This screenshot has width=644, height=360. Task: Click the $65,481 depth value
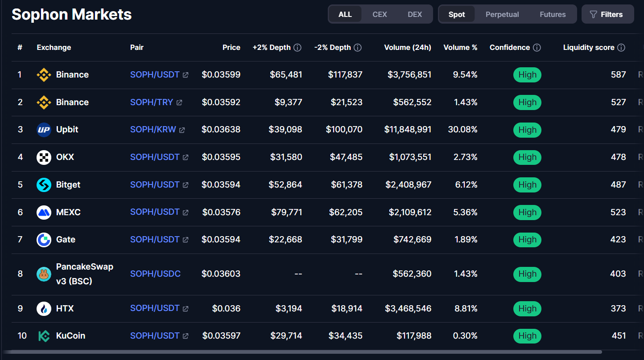click(x=286, y=74)
